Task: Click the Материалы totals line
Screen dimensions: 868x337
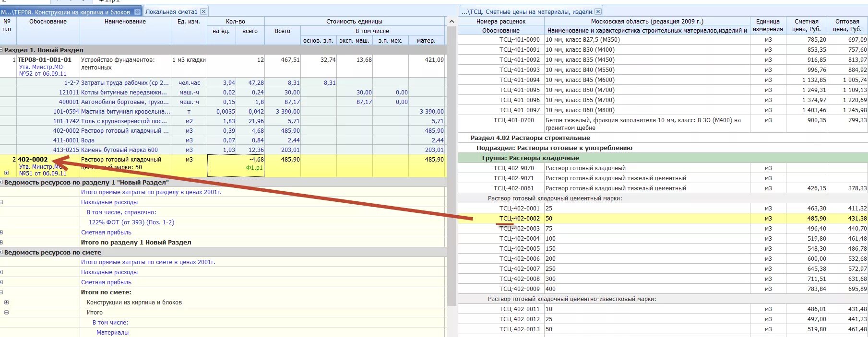Action: tap(112, 333)
